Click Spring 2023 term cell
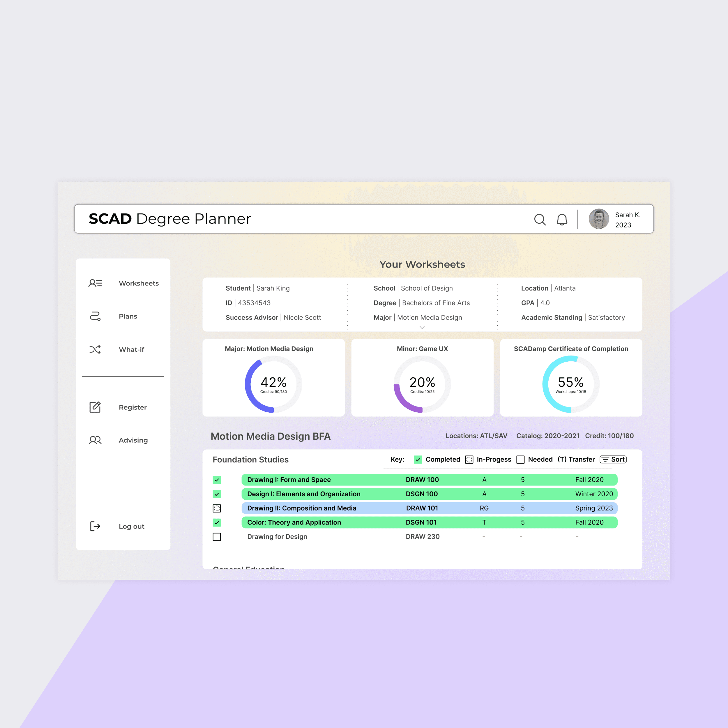 click(x=594, y=508)
